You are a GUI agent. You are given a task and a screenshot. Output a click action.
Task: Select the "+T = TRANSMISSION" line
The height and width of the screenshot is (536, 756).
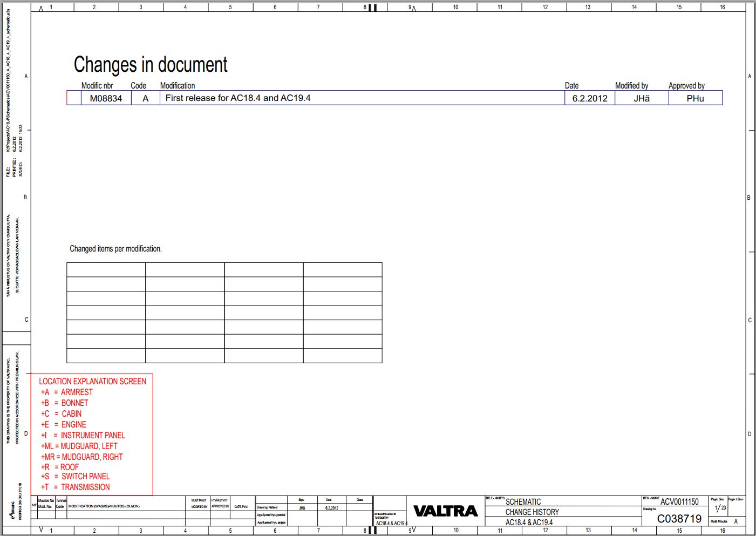pyautogui.click(x=76, y=487)
